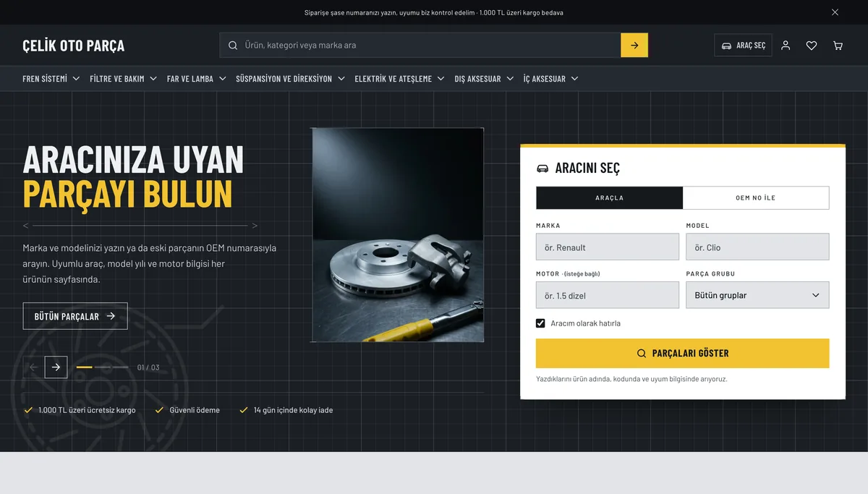The image size is (868, 494).
Task: Click the MARKA input field
Action: [608, 247]
